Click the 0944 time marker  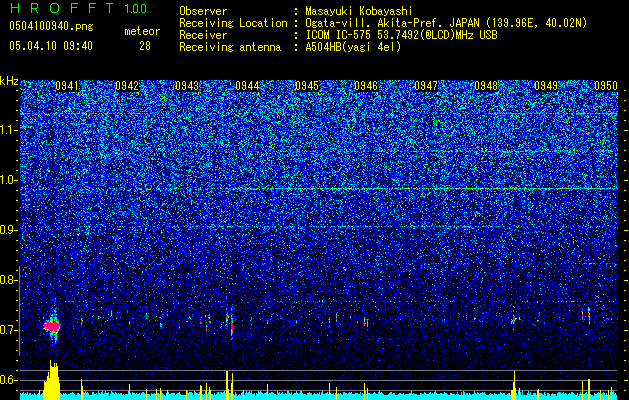[x=247, y=86]
